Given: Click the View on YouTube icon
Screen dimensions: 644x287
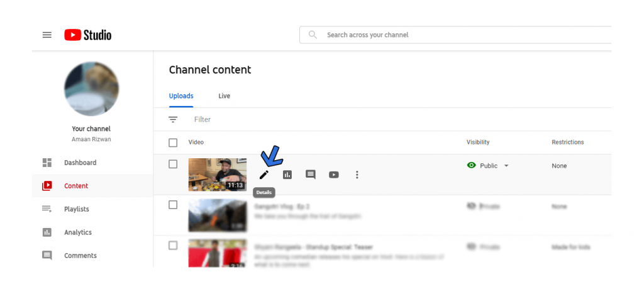Looking at the screenshot, I should [334, 175].
